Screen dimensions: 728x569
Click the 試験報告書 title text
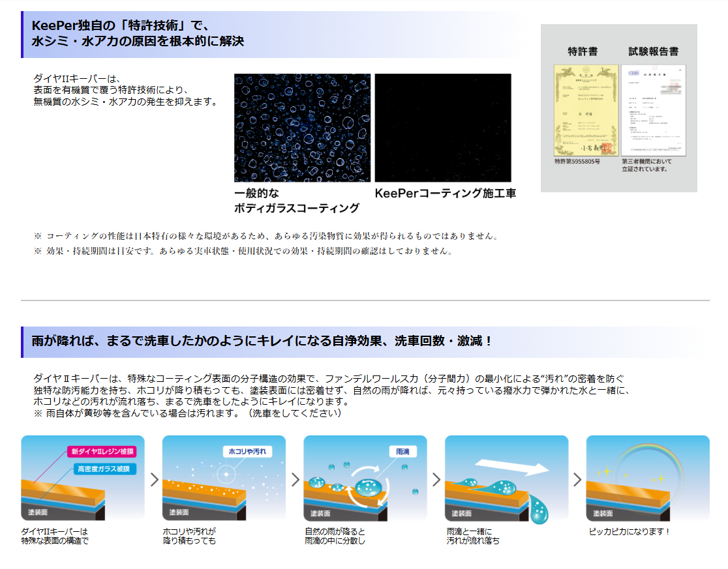pos(653,51)
